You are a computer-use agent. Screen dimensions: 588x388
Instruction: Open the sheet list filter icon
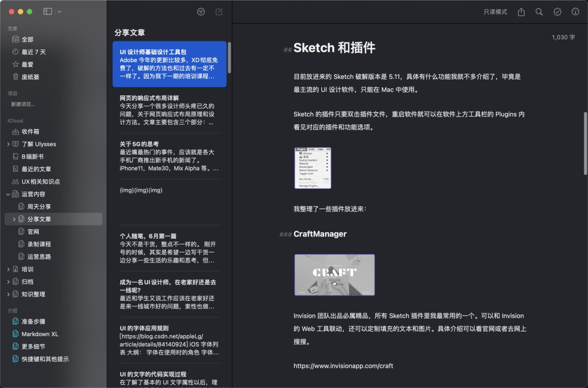pos(201,11)
